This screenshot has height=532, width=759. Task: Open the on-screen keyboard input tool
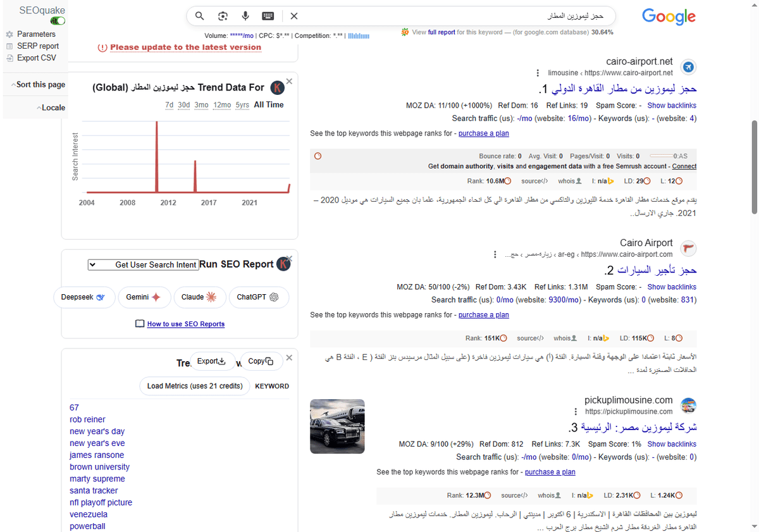268,16
